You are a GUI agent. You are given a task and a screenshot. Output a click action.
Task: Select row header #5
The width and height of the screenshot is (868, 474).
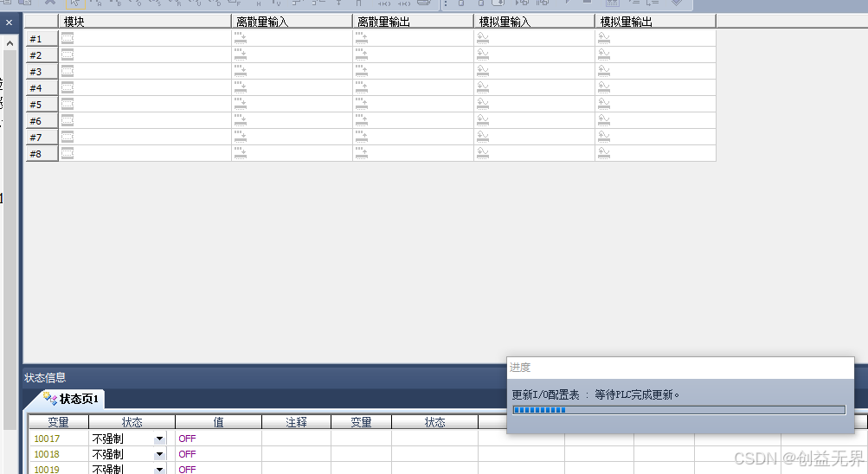click(42, 104)
